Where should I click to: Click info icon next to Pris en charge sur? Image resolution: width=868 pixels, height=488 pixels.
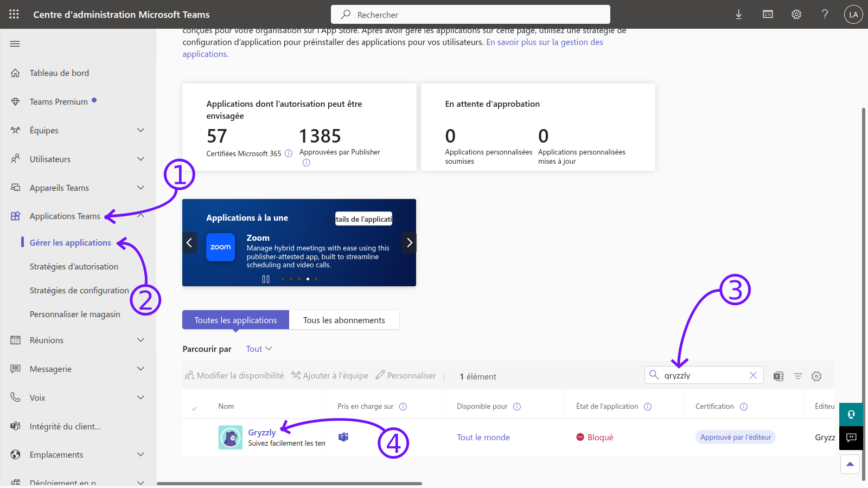(x=403, y=407)
